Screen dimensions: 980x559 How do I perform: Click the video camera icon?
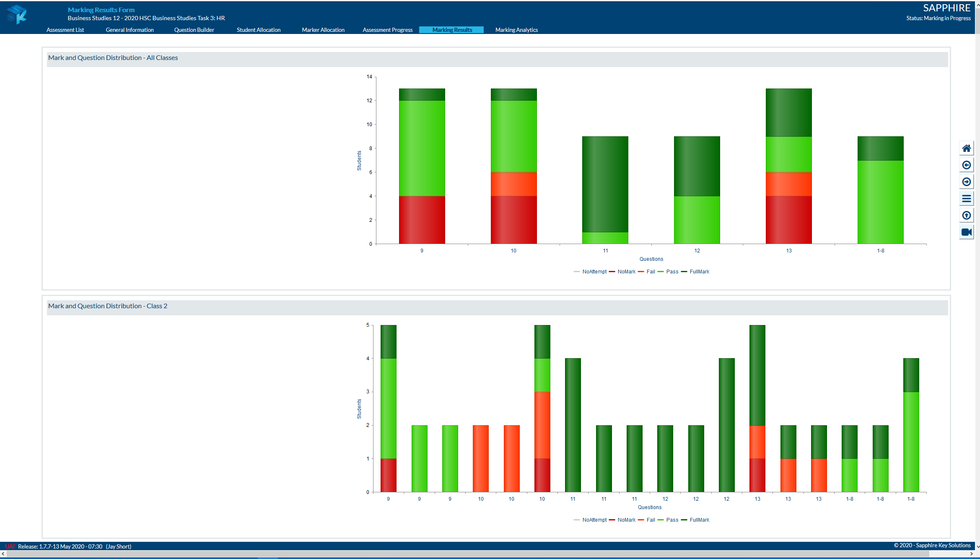coord(966,232)
